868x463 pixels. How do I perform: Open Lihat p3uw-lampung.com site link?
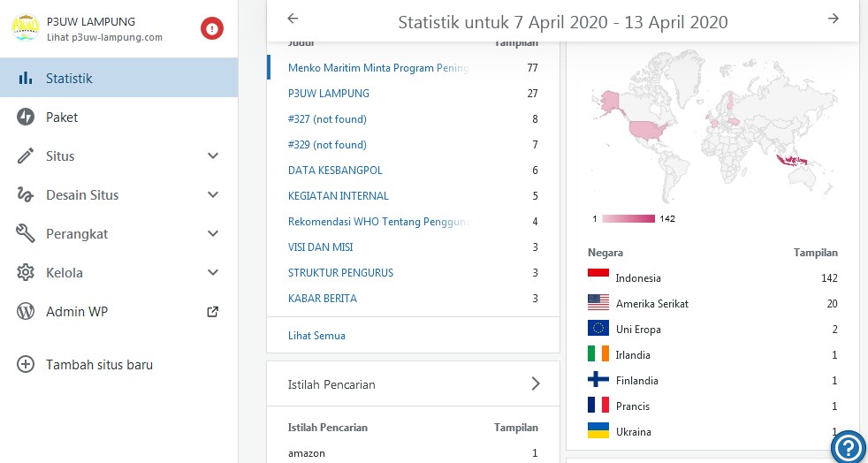point(104,38)
